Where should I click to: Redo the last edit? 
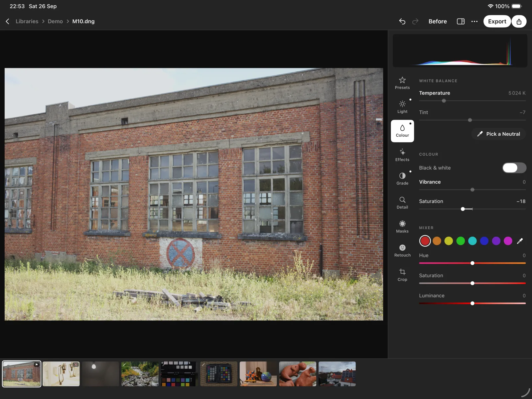click(415, 21)
